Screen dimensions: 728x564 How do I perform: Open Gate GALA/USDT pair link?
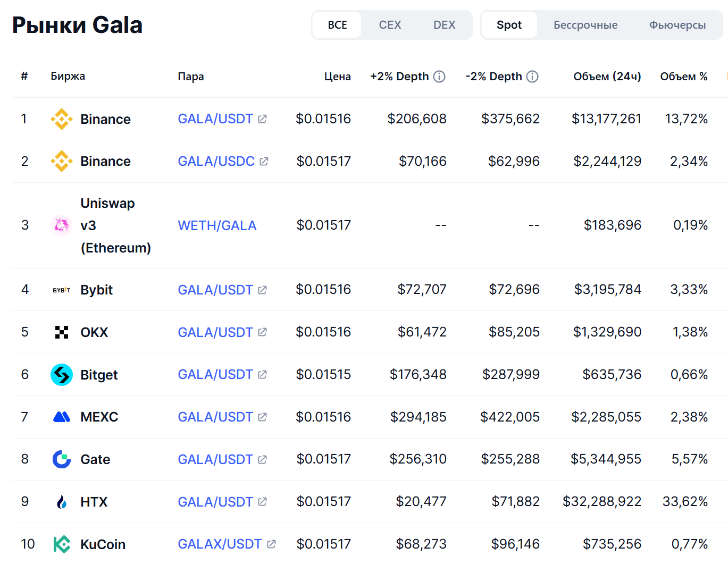(215, 459)
